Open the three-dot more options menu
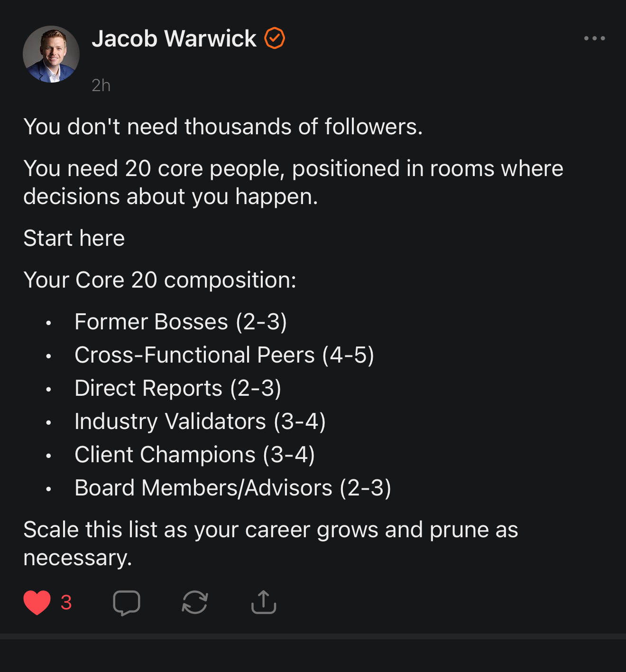The width and height of the screenshot is (626, 672). click(594, 38)
